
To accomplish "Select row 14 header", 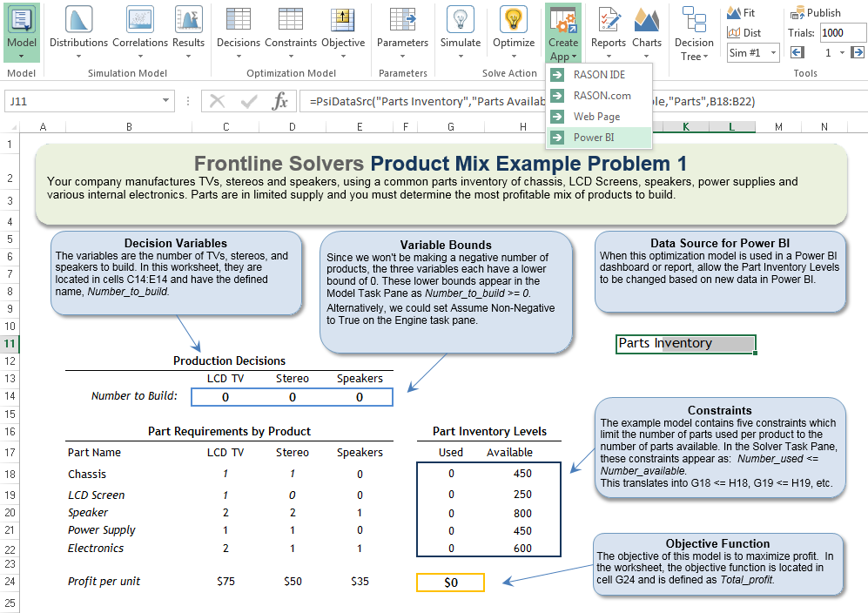I will [10, 396].
